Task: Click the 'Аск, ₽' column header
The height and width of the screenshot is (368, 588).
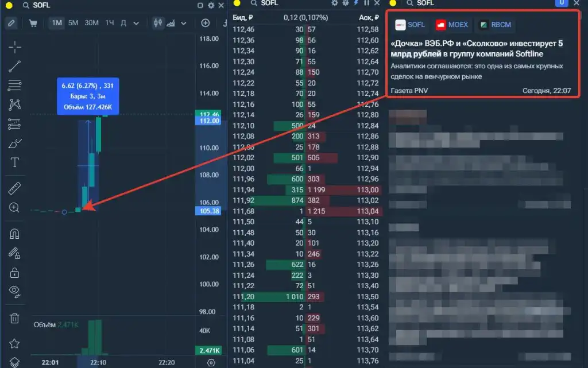Action: 369,18
